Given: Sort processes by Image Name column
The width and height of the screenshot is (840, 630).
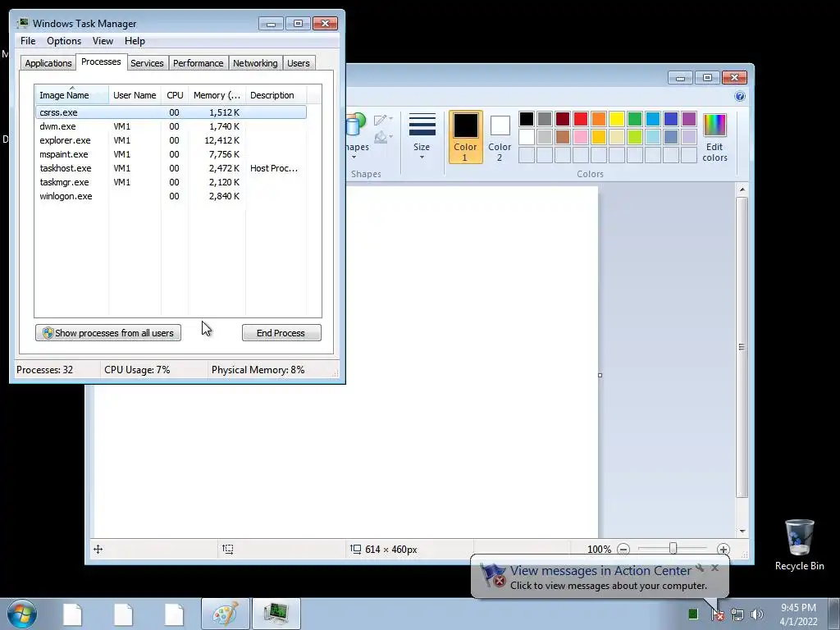Looking at the screenshot, I should 72,95.
